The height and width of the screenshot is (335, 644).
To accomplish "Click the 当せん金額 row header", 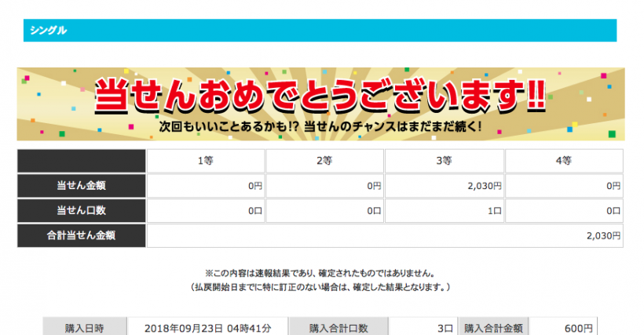I will (82, 186).
